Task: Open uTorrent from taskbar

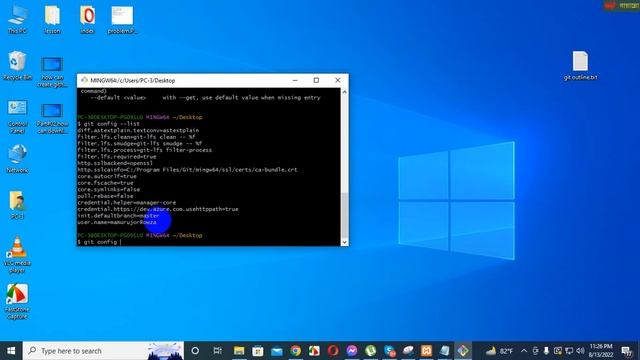Action: click(371, 351)
